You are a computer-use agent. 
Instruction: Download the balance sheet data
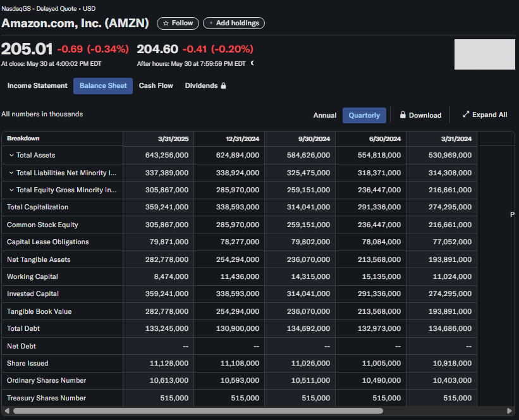(420, 115)
